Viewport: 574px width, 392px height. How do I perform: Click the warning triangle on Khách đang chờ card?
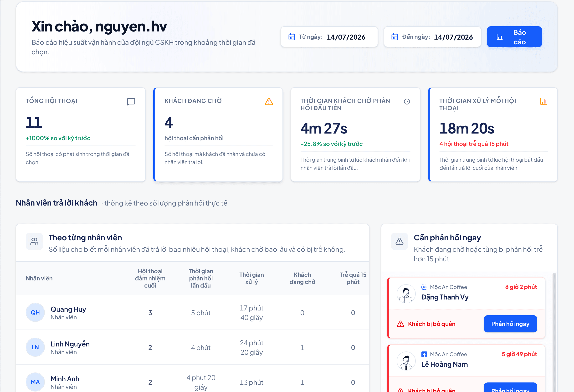click(269, 102)
